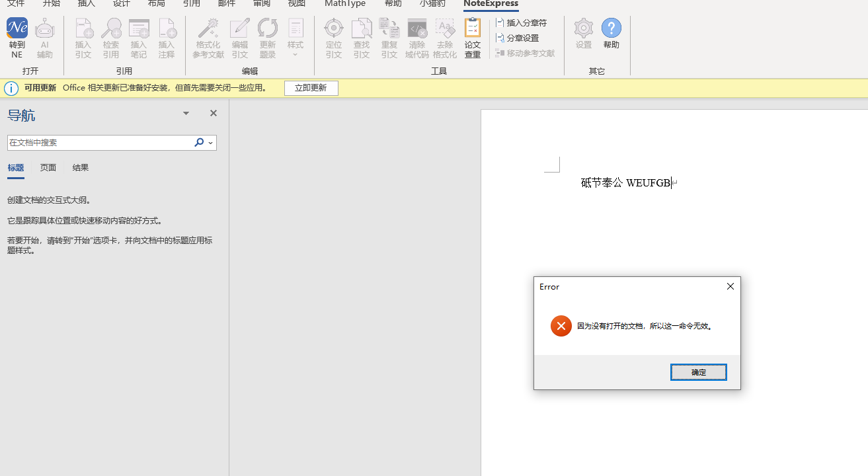
Task: Click the 在文档中搜索 search field
Action: (99, 142)
